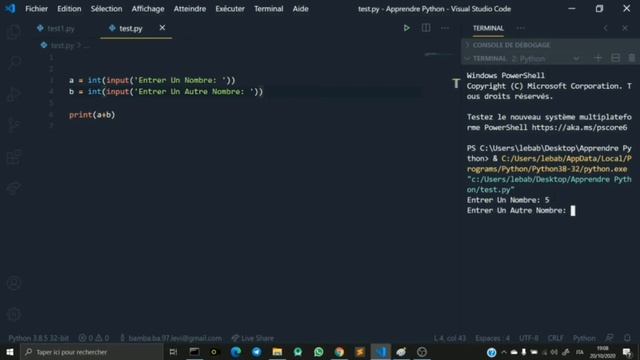Click the line 'a = int(input(...))'

(152, 80)
